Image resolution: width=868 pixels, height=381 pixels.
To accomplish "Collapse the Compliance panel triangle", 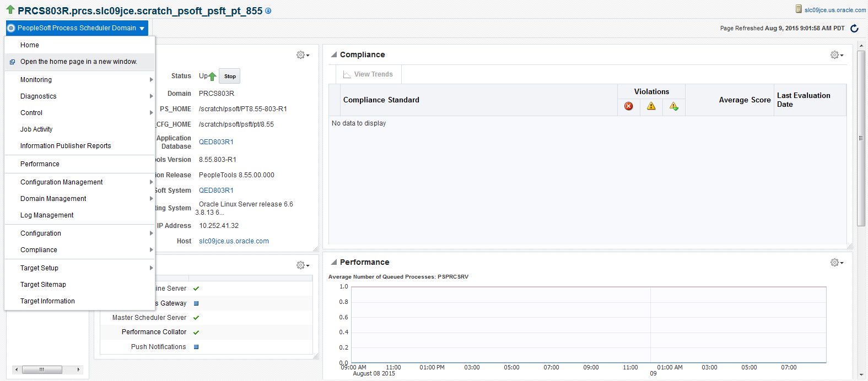I will (x=334, y=55).
